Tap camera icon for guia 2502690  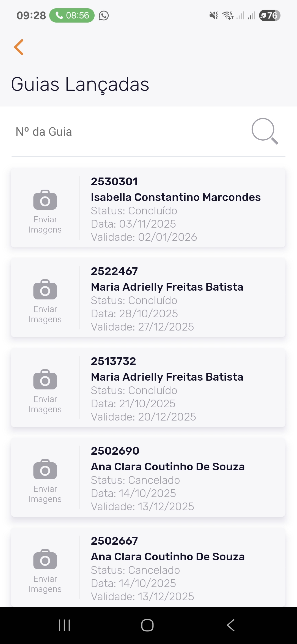tap(45, 469)
